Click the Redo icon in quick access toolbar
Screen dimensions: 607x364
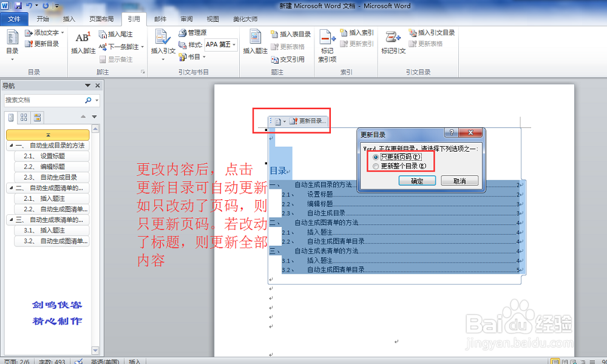click(46, 5)
